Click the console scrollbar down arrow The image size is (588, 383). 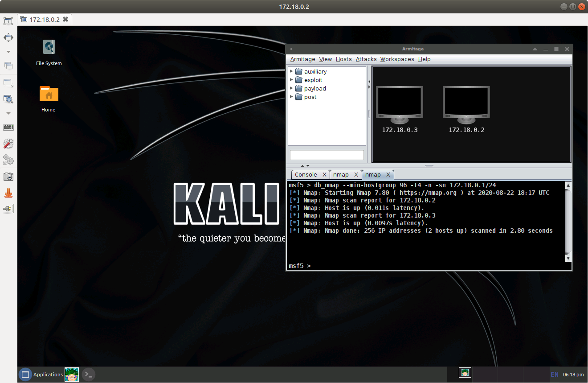(x=568, y=258)
